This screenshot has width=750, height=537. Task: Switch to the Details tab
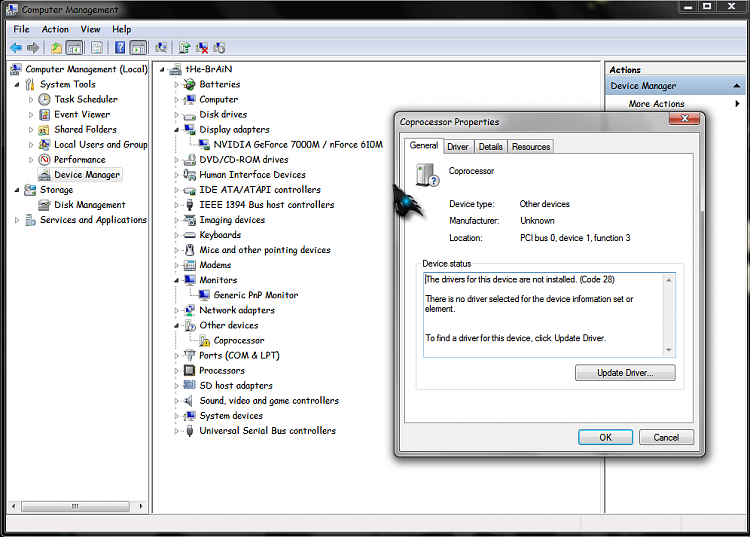[491, 147]
